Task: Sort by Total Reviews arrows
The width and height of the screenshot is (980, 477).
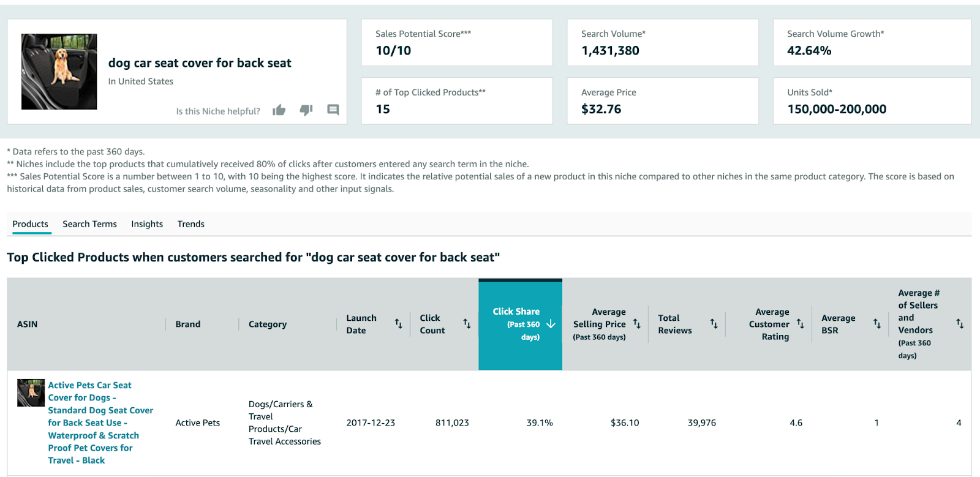Action: click(x=714, y=324)
